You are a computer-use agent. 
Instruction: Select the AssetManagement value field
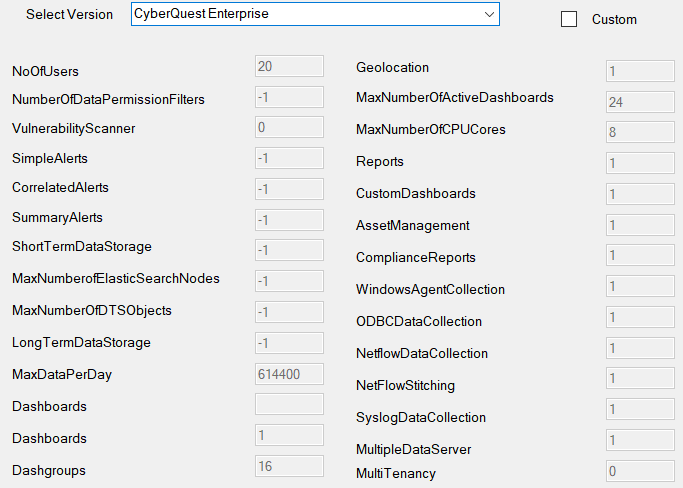[640, 225]
